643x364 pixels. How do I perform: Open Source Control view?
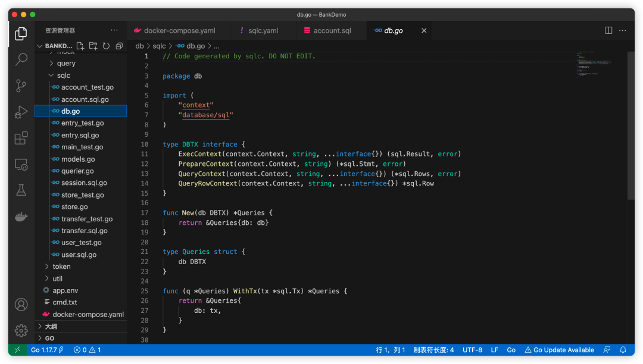pos(21,86)
